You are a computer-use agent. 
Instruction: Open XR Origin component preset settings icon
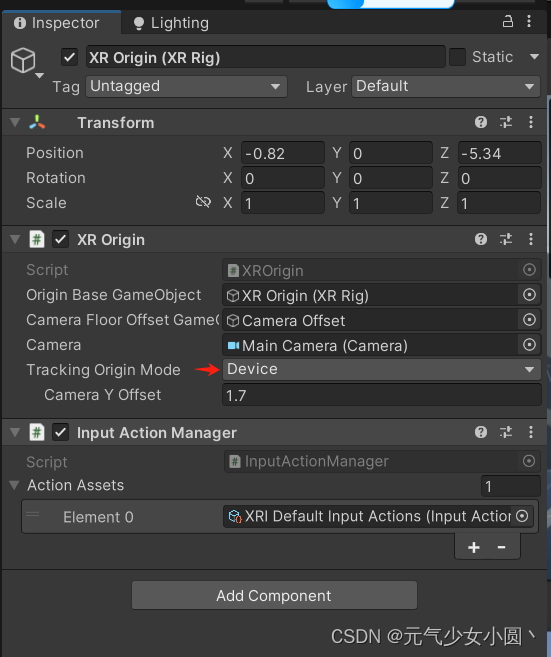(x=506, y=239)
